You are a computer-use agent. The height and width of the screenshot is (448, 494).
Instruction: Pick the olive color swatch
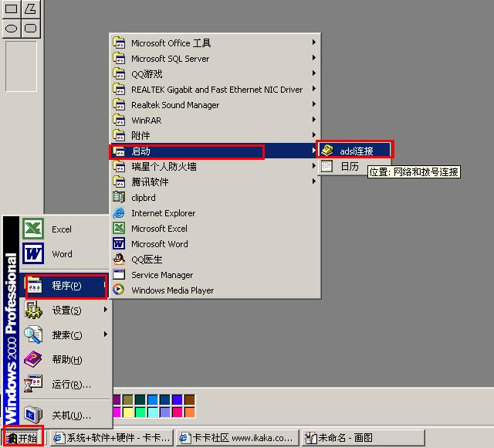coord(128,400)
